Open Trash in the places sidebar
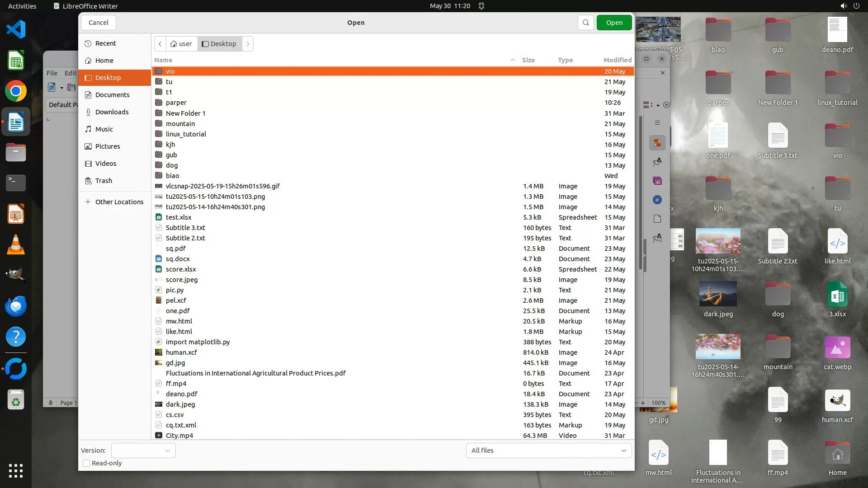This screenshot has width=868, height=488. [x=104, y=181]
